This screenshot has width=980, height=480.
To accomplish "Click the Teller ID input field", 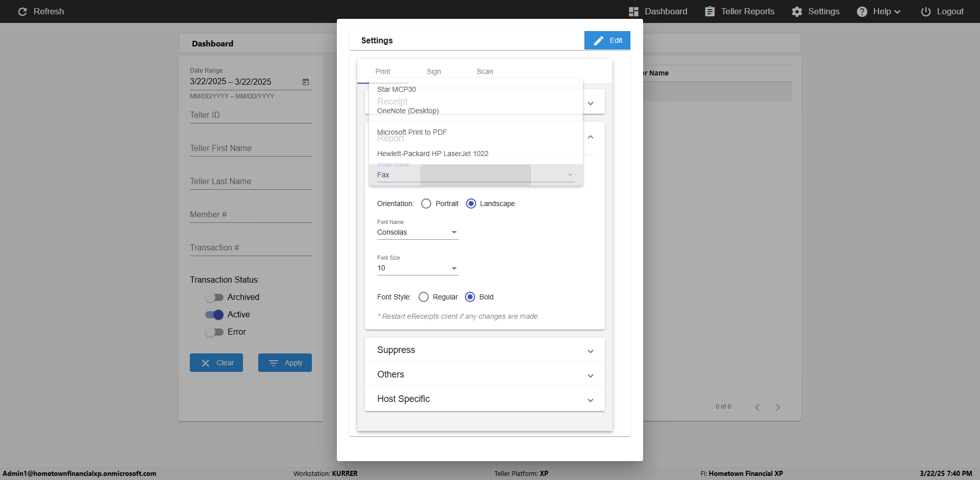I will pyautogui.click(x=250, y=115).
